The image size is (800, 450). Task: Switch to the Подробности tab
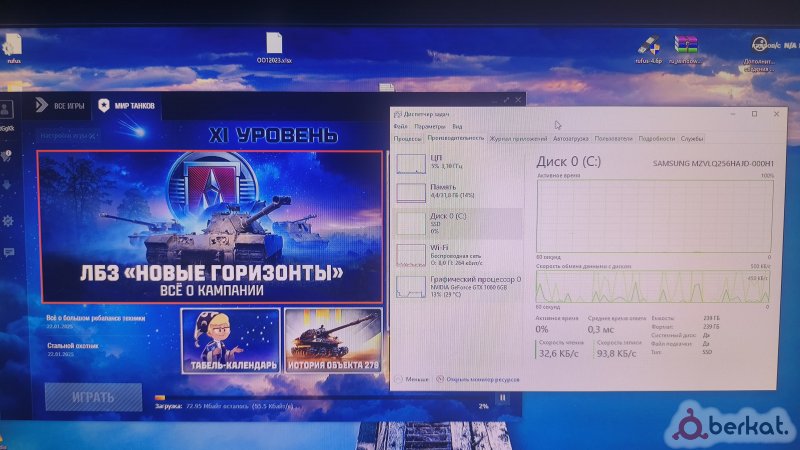[657, 138]
